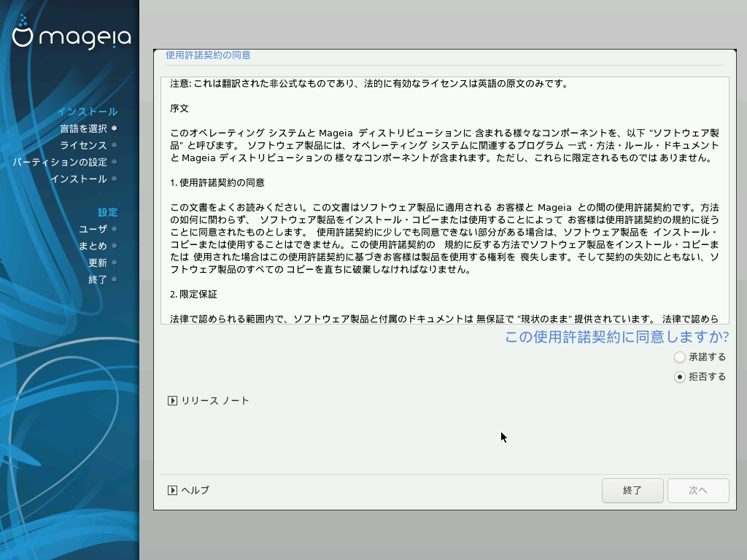This screenshot has width=747, height=560.
Task: Click the 更新 step bullet
Action: point(115,262)
